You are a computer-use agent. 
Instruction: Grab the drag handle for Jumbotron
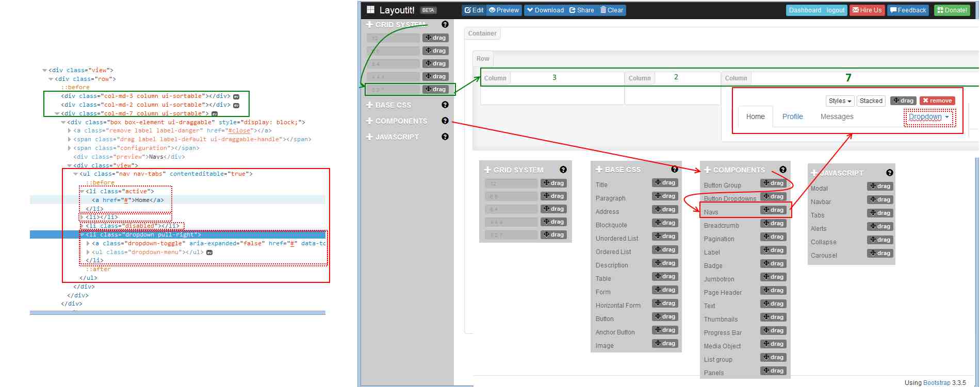coord(773,277)
